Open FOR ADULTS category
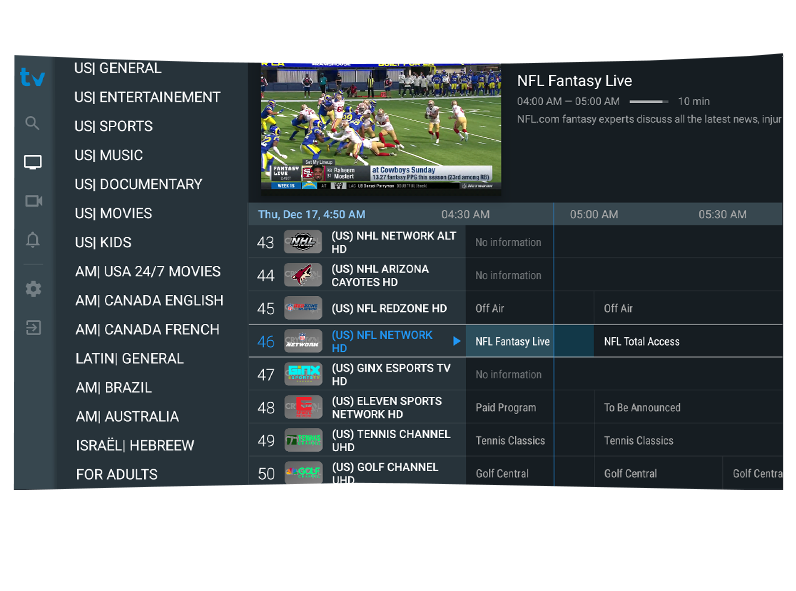Image resolution: width=796 pixels, height=591 pixels. 117,474
